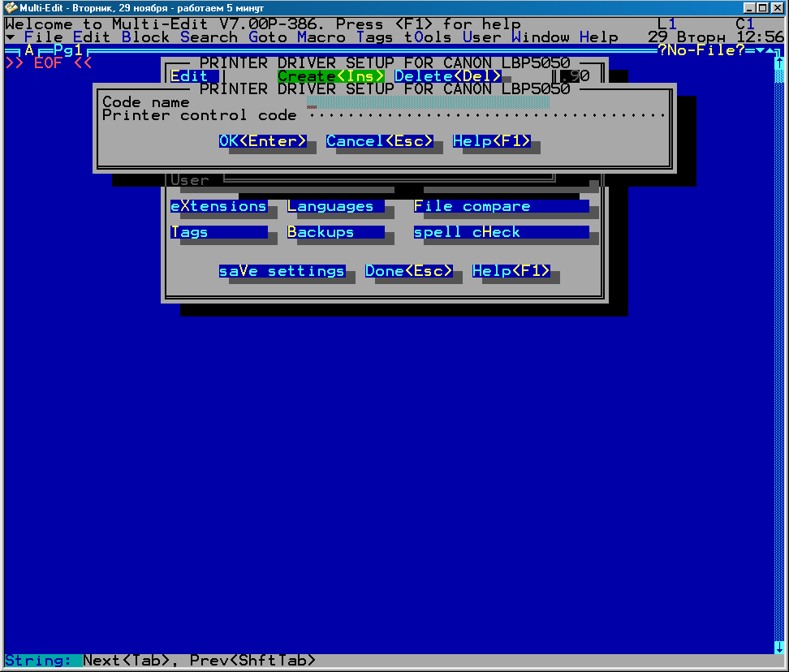789x672 pixels.
Task: Click the 12:56 clock display
Action: [x=760, y=37]
